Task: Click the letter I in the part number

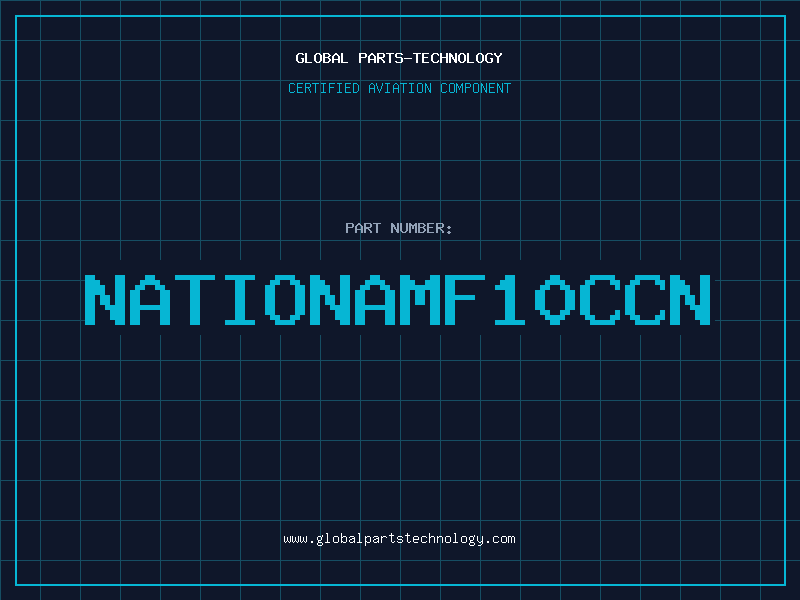Action: [x=241, y=299]
